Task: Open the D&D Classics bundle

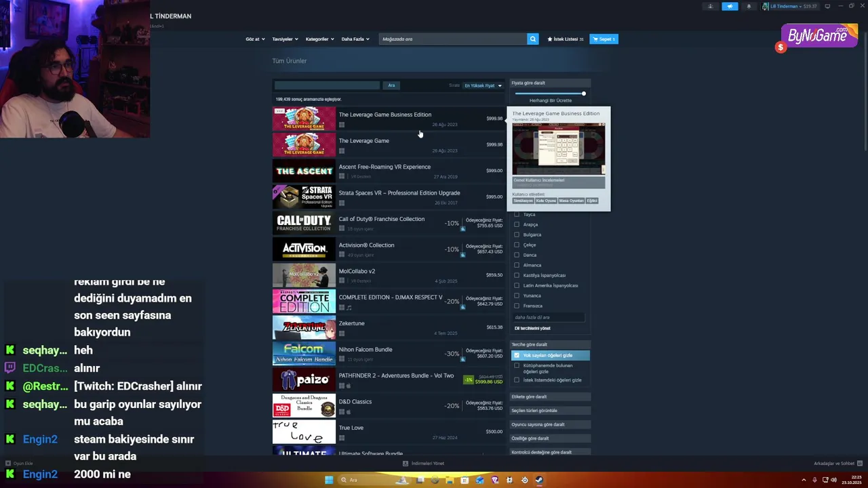Action: 389,406
